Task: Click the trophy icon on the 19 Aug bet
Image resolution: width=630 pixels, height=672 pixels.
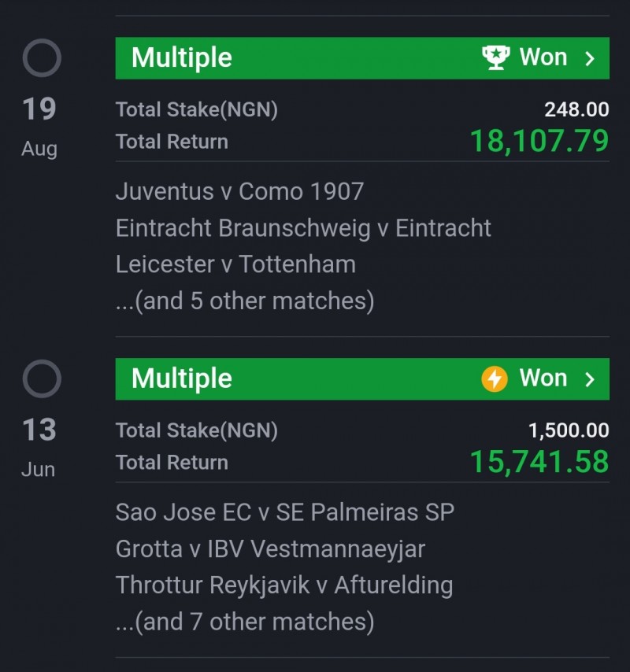Action: (496, 57)
